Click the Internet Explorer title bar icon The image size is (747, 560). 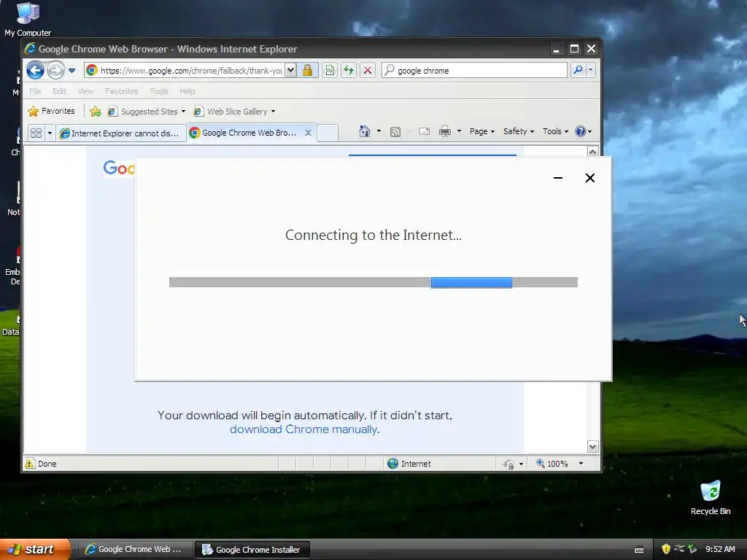[x=30, y=48]
